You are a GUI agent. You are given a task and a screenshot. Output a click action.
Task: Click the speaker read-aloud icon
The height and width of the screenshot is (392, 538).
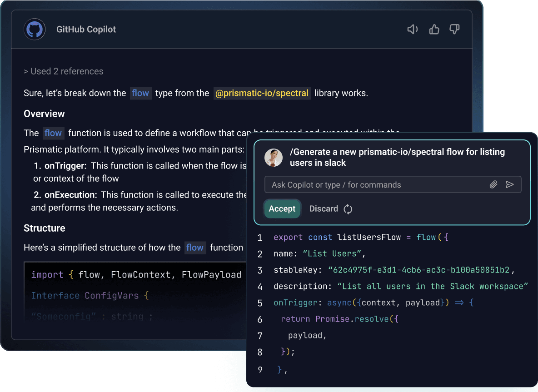click(413, 30)
